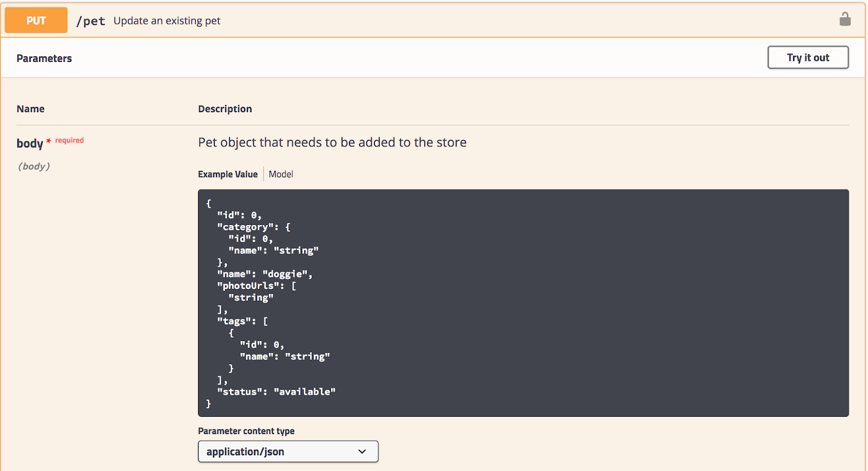868x471 pixels.
Task: Click the "tags": [ line
Action: click(242, 321)
